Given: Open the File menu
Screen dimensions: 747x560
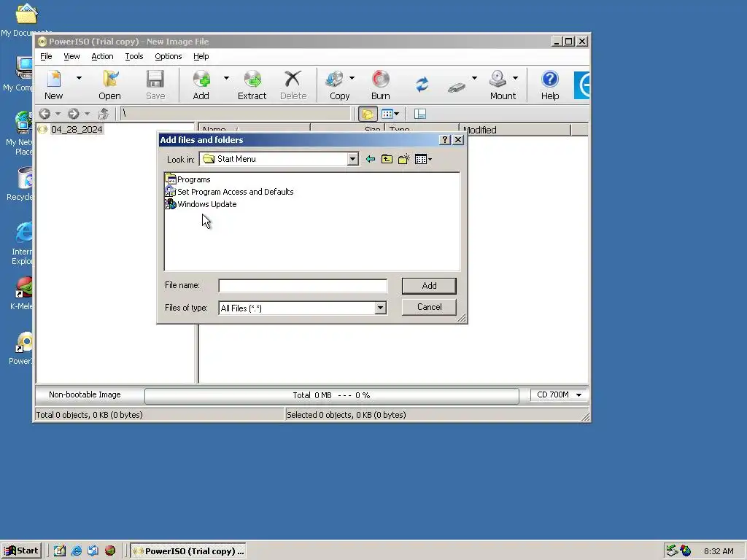Looking at the screenshot, I should tap(46, 56).
